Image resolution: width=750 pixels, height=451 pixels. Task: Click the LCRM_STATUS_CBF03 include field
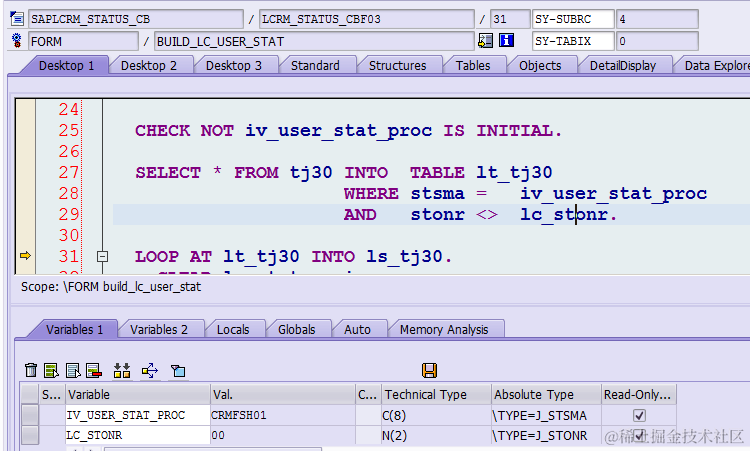tap(366, 19)
